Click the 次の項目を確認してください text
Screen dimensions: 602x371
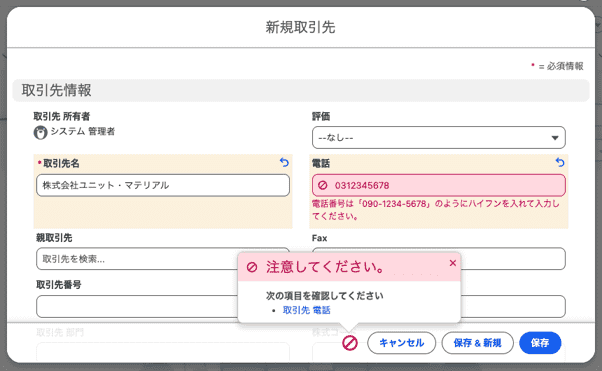(324, 296)
